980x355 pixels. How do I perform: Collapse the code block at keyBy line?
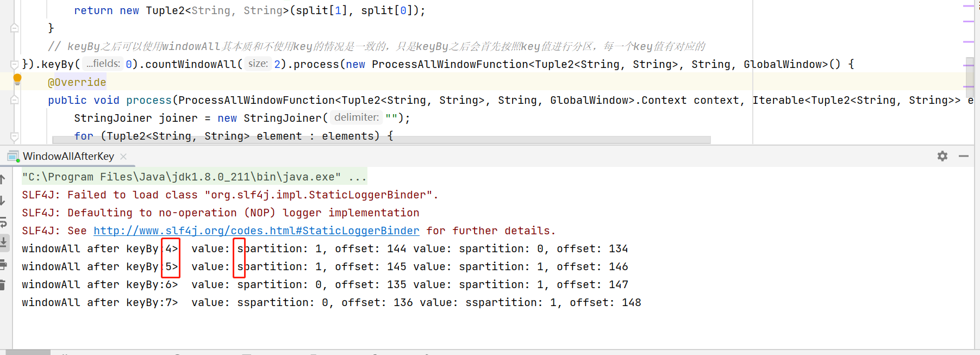pos(15,65)
